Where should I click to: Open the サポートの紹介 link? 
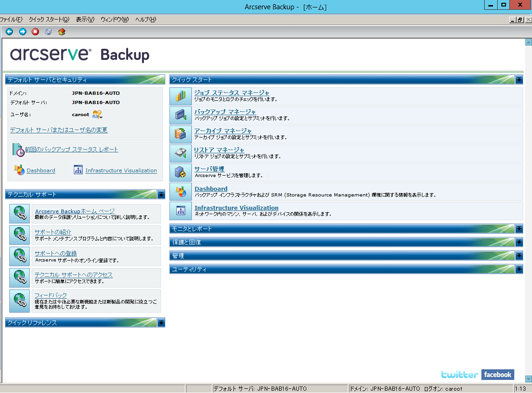point(53,232)
